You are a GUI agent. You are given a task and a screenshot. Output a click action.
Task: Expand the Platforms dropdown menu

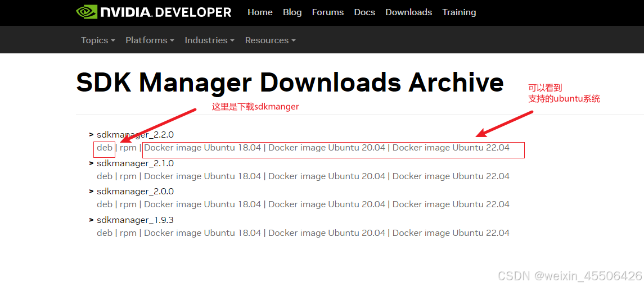150,40
